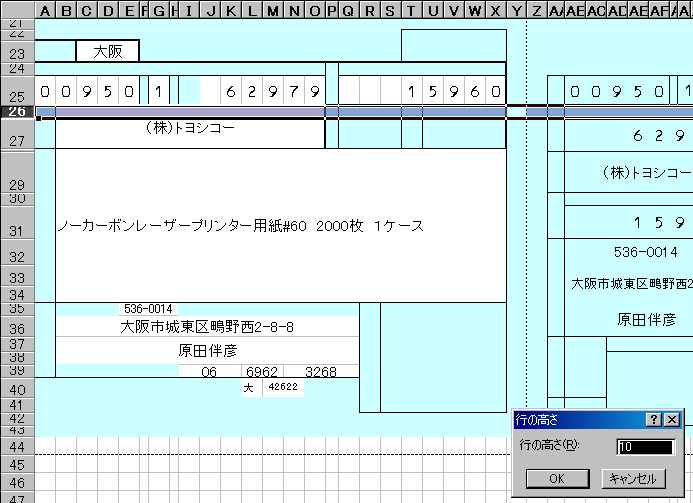Image resolution: width=693 pixels, height=503 pixels.
Task: Click the right-side (株)トヨシコー cell
Action: point(647,172)
